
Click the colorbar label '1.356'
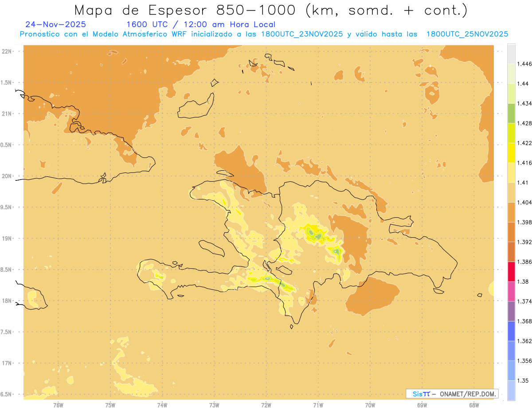point(524,361)
